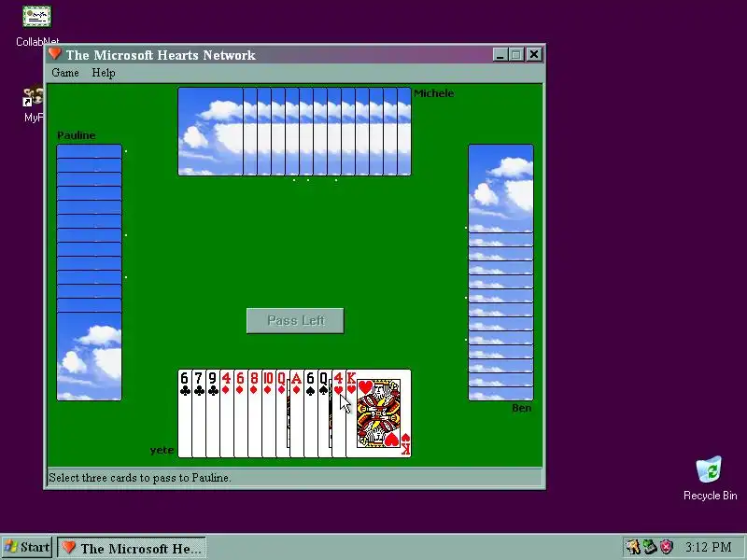Click the Start button on taskbar
This screenshot has height=560, width=747.
(x=27, y=547)
